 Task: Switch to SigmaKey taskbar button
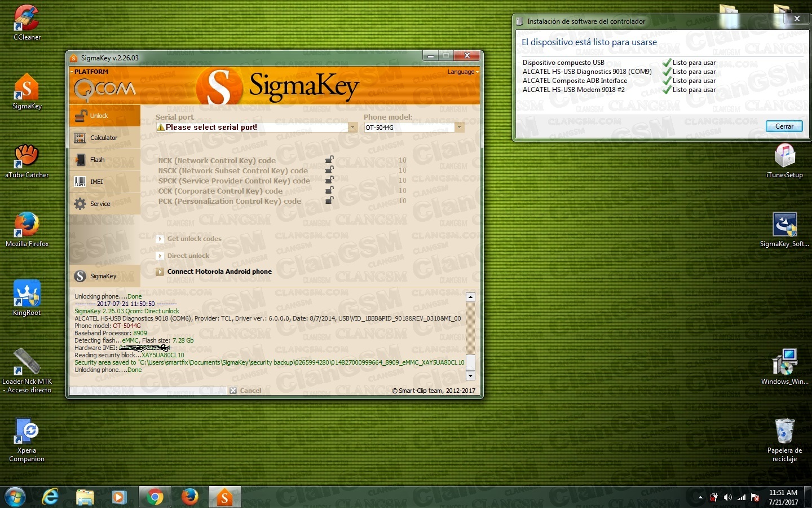[224, 497]
